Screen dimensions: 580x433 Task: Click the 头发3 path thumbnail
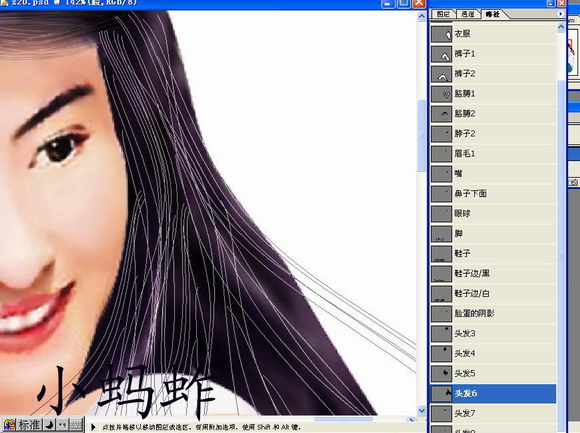tap(441, 334)
